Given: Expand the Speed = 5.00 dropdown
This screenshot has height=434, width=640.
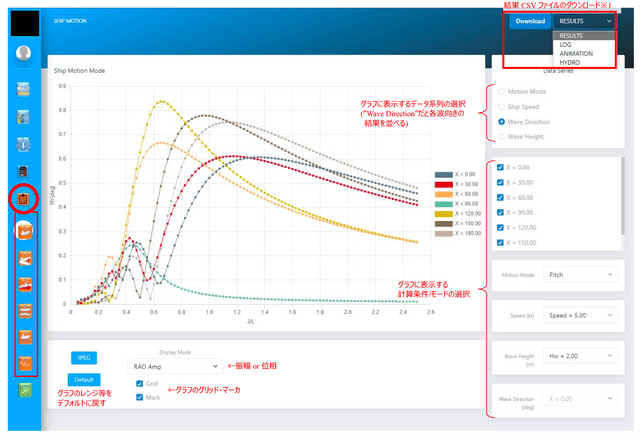Looking at the screenshot, I should point(580,315).
